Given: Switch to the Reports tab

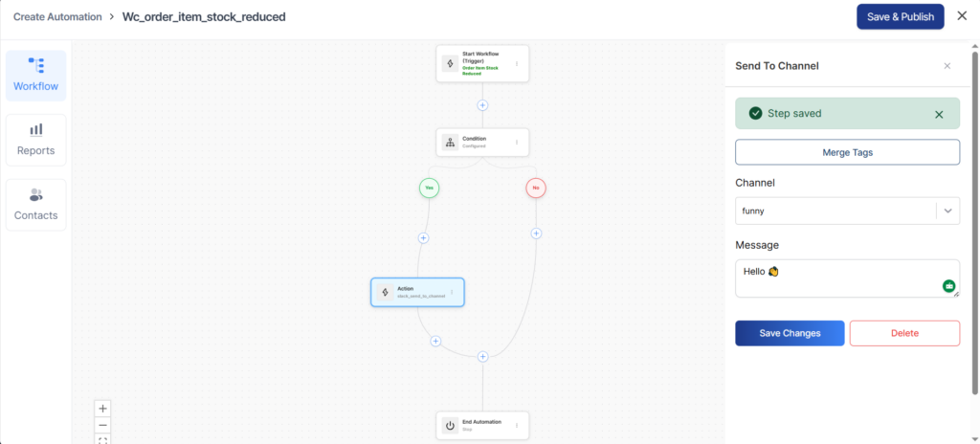Looking at the screenshot, I should pyautogui.click(x=36, y=140).
